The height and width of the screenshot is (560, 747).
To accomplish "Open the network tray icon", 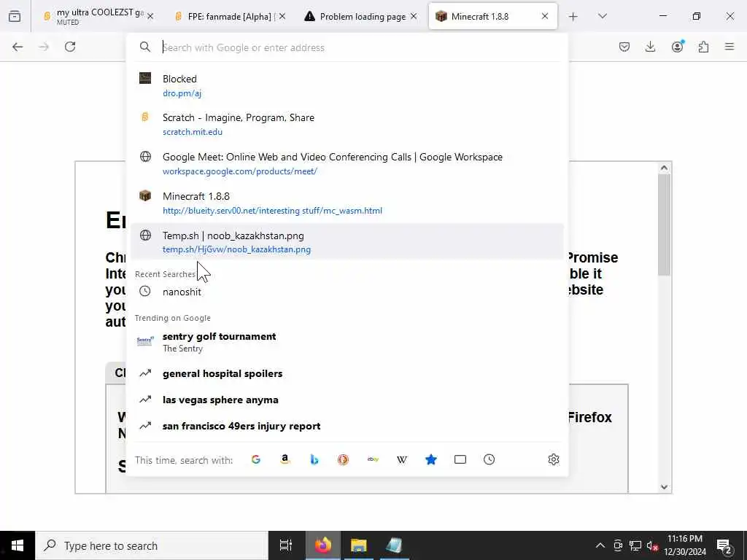I will tap(635, 545).
